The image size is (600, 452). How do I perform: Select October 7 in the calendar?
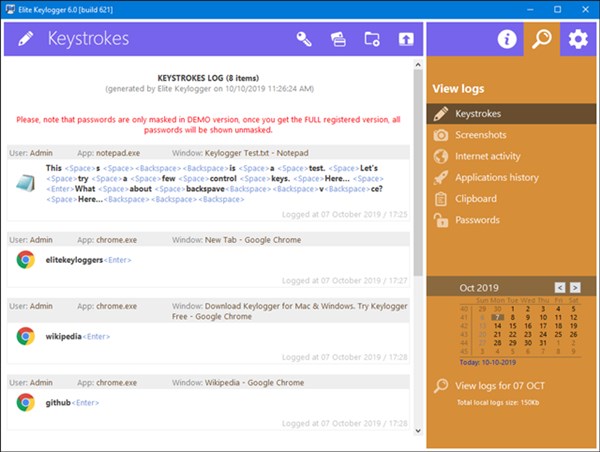(x=497, y=317)
